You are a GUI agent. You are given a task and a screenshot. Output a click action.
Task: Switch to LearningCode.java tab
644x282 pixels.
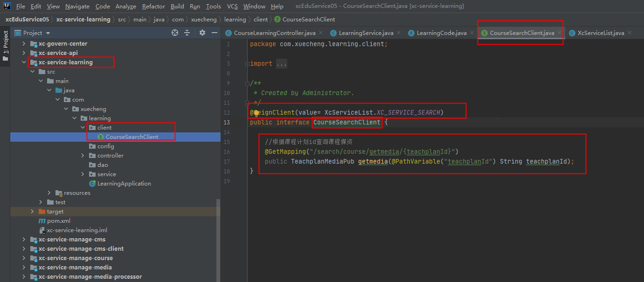(442, 33)
